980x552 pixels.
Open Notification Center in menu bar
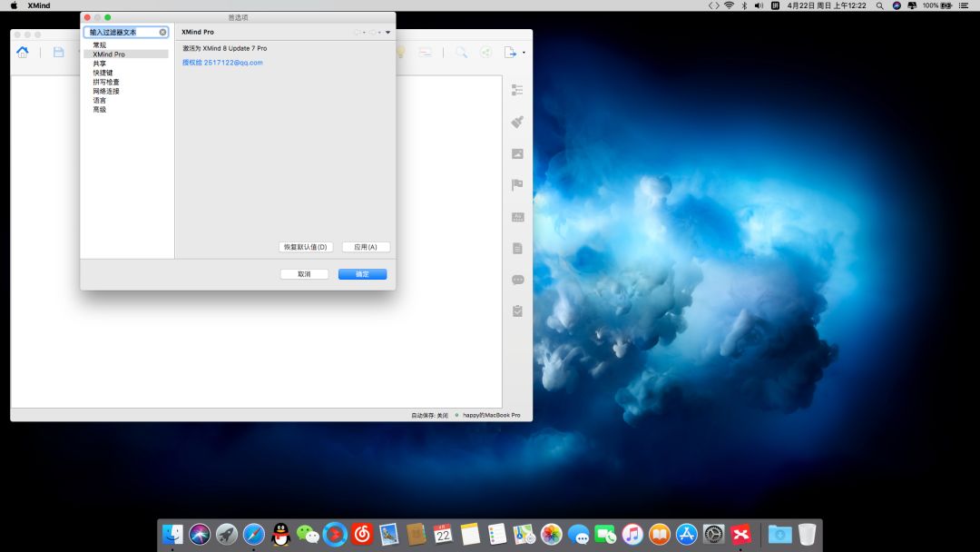tap(963, 5)
